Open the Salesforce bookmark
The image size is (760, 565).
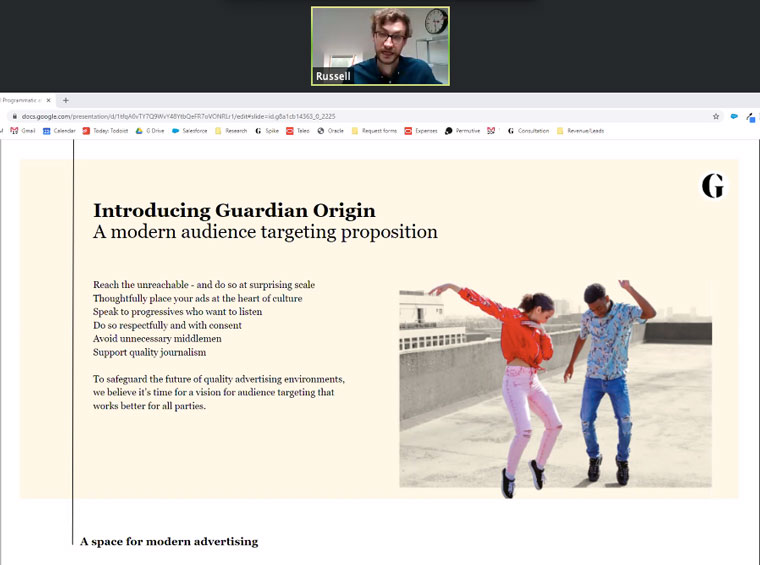click(190, 131)
